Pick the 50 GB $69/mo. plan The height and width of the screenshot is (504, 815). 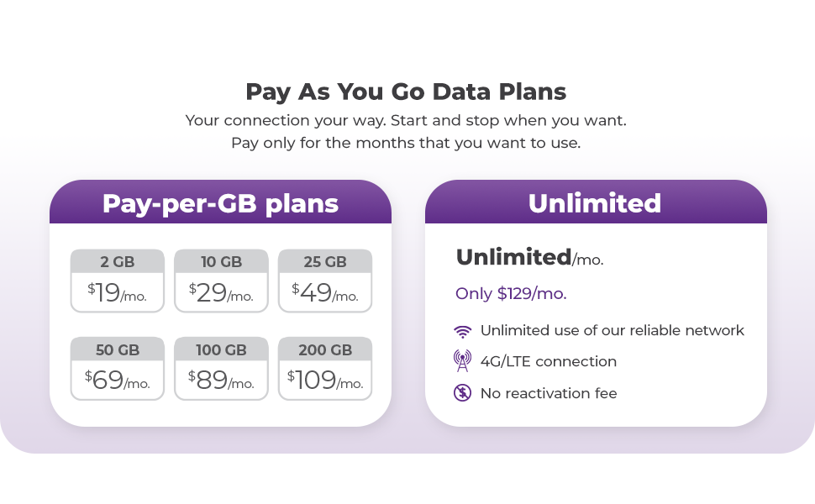[118, 369]
